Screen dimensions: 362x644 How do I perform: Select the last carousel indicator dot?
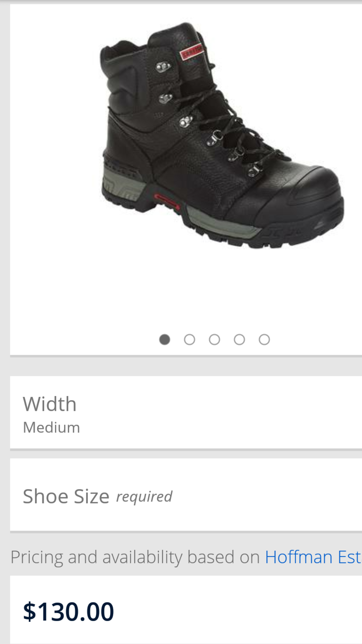[264, 339]
